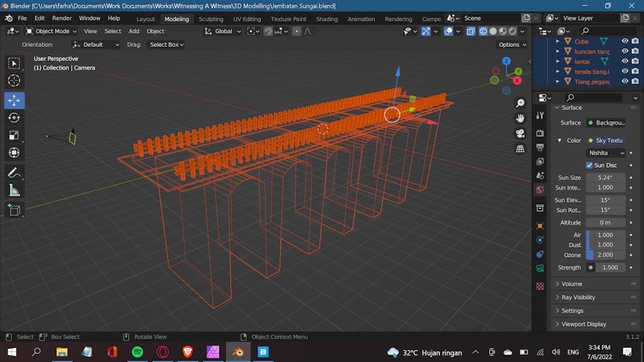Select the Transform tool

14,153
